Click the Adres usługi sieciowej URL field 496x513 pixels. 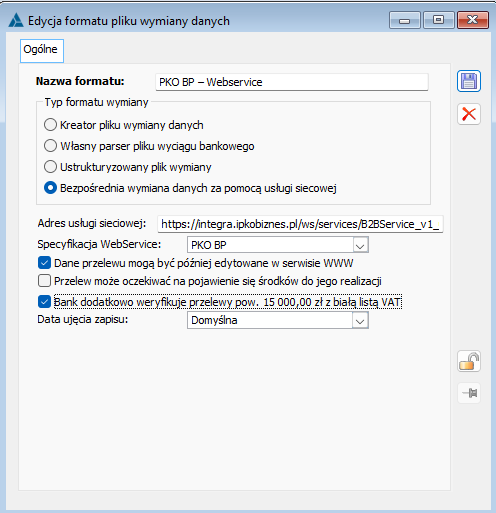click(300, 224)
